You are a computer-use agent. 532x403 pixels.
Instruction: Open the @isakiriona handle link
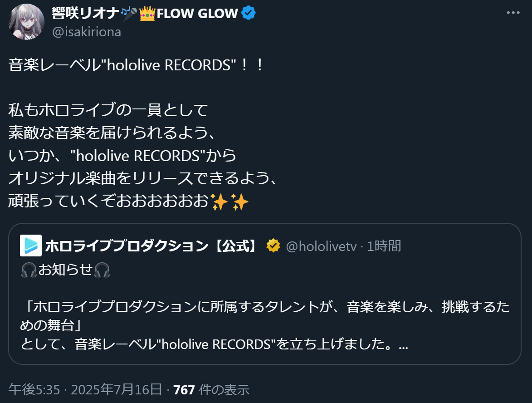[x=87, y=32]
